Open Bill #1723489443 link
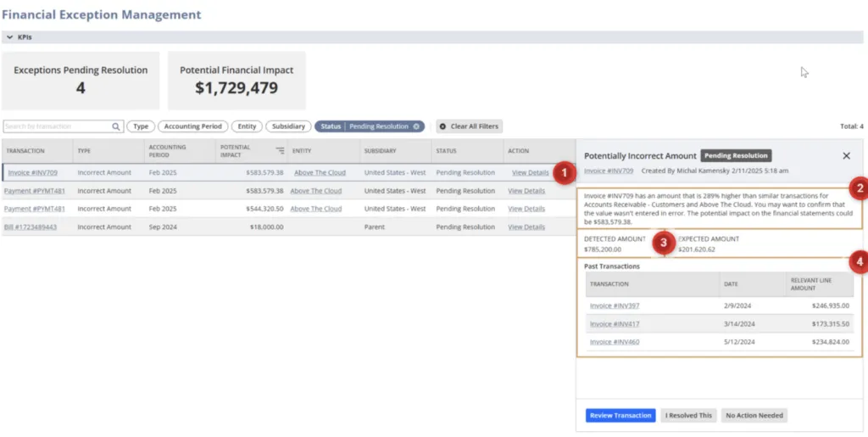This screenshot has height=437, width=868. coord(31,227)
